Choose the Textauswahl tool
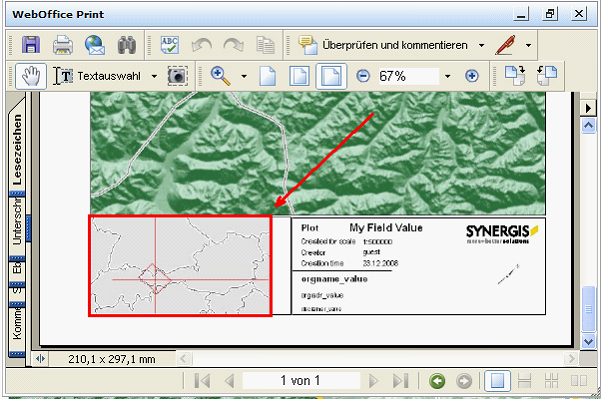This screenshot has height=399, width=601. [97, 76]
